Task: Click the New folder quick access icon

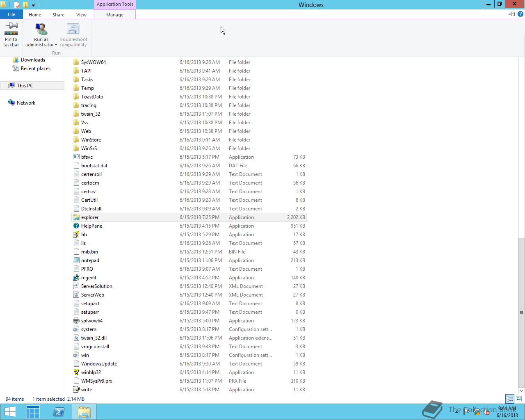Action: point(26,5)
